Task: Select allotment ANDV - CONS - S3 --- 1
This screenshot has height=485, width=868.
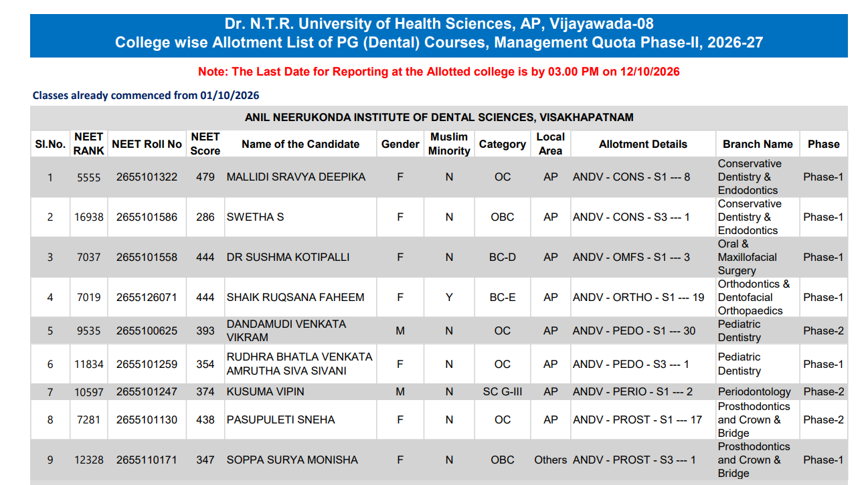Action: [x=631, y=217]
